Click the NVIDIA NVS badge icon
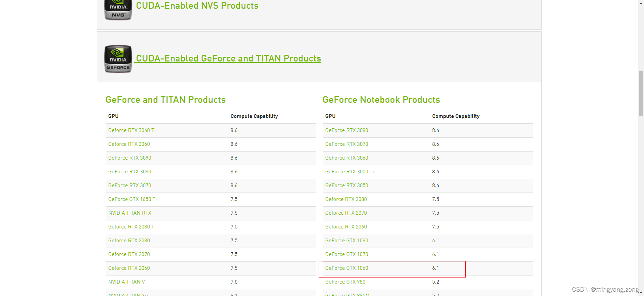644x296 pixels. (x=118, y=10)
